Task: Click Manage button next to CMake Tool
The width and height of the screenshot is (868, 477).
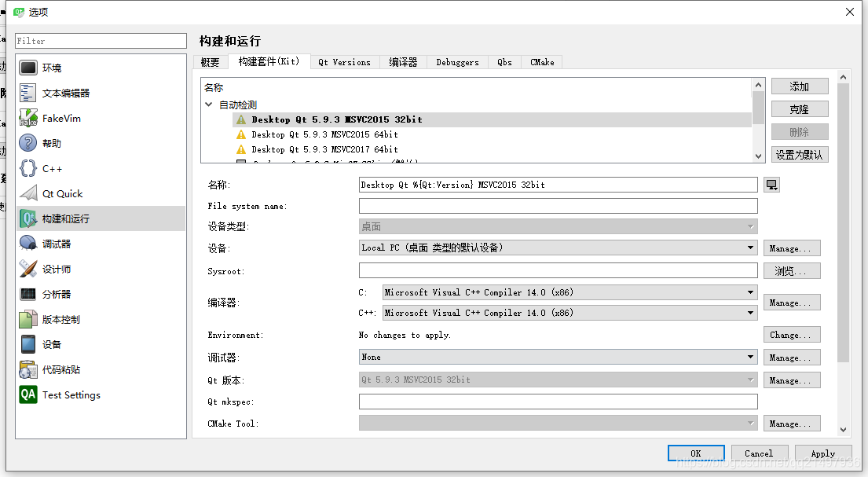Action: [x=792, y=424]
